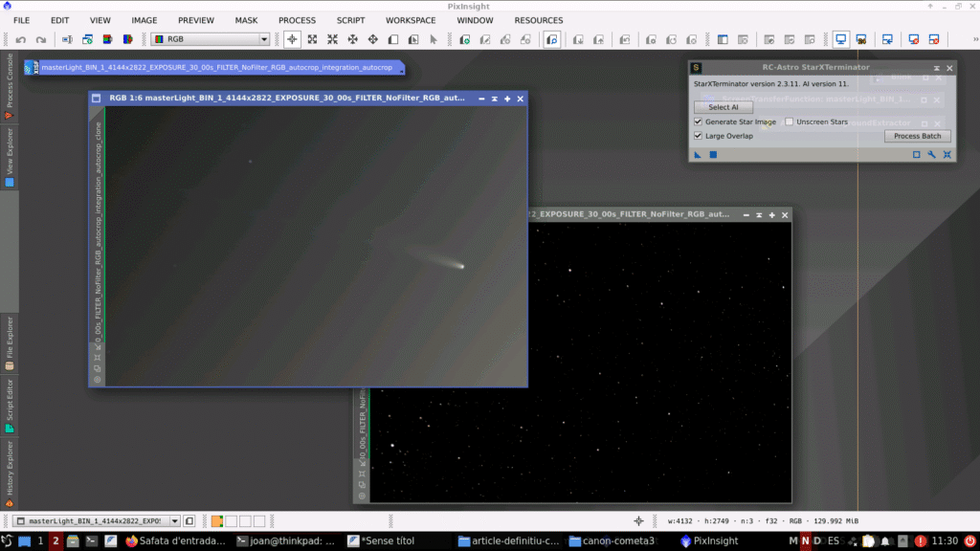The height and width of the screenshot is (551, 980).
Task: Disable the Generate Star Image checkbox
Action: click(699, 121)
